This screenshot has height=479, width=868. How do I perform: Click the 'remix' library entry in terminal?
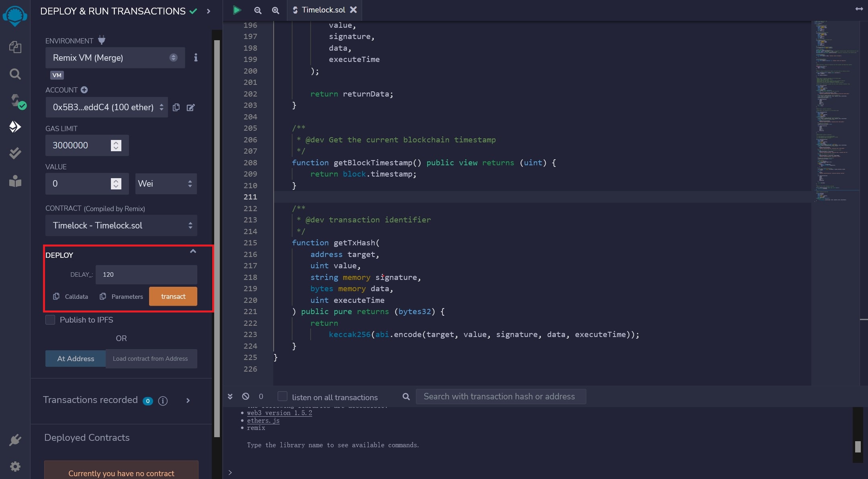256,428
